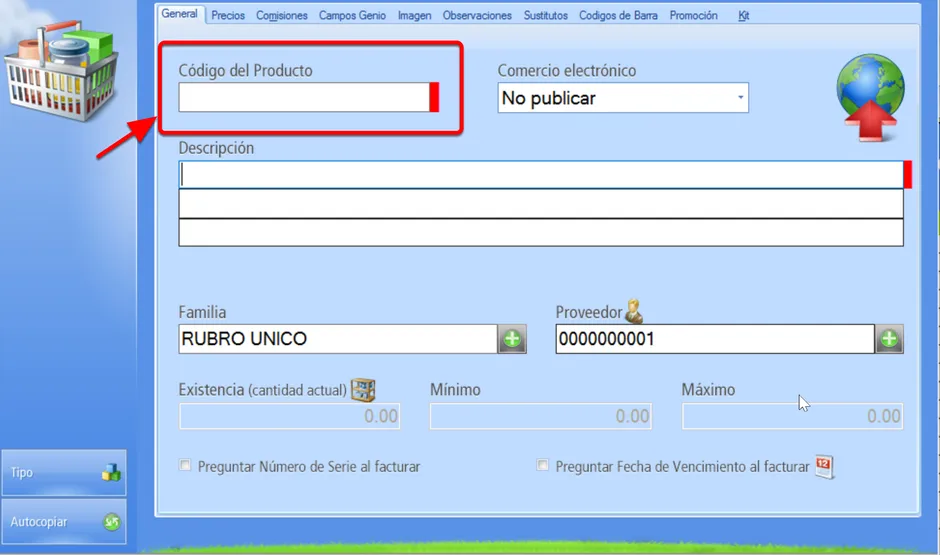Switch to the General tab
Image resolution: width=940 pixels, height=555 pixels.
179,14
